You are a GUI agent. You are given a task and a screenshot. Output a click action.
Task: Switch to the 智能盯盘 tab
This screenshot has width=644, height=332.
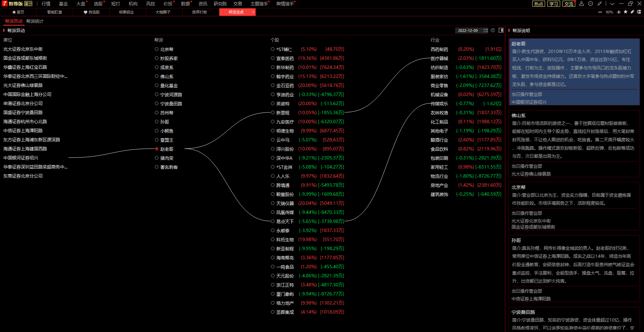(x=55, y=12)
